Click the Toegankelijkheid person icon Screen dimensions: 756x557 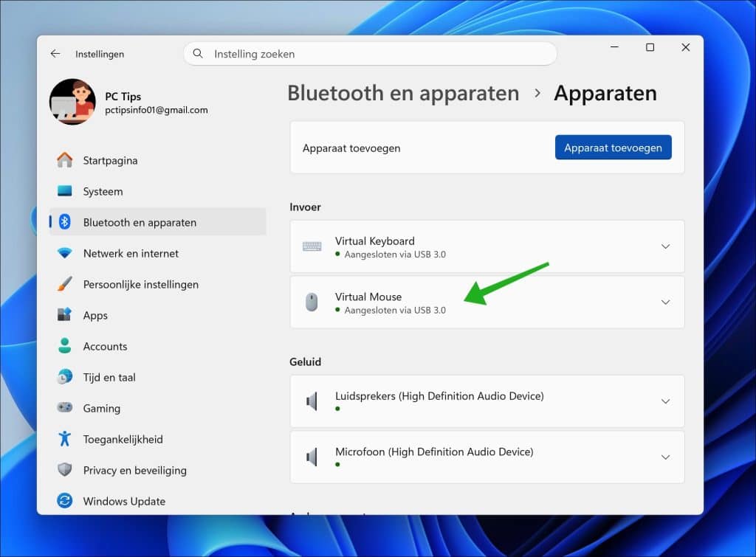pos(65,439)
